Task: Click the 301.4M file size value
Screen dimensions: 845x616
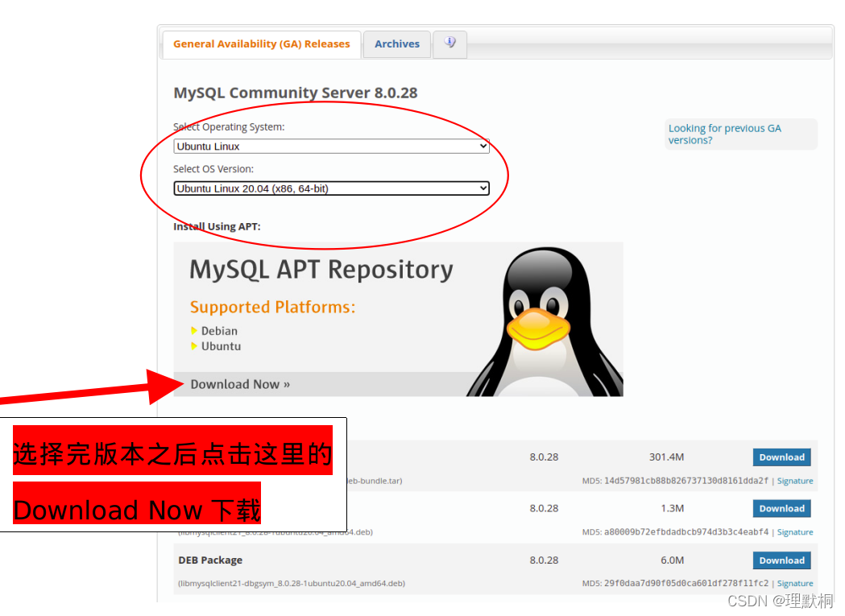Action: (666, 457)
